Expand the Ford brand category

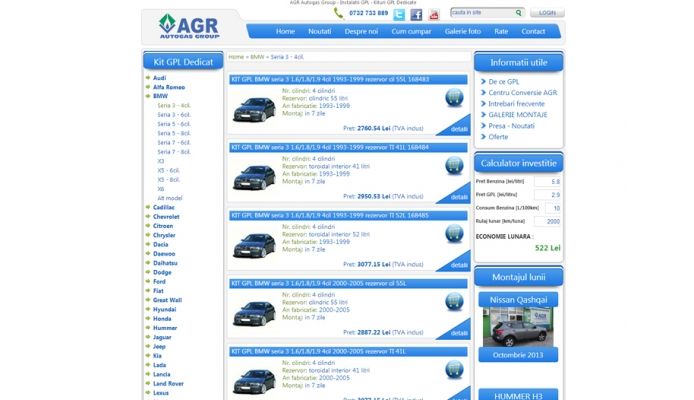point(159,281)
